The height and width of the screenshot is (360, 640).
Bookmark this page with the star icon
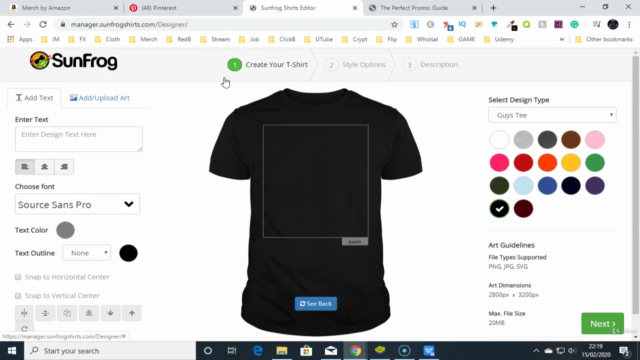click(394, 24)
